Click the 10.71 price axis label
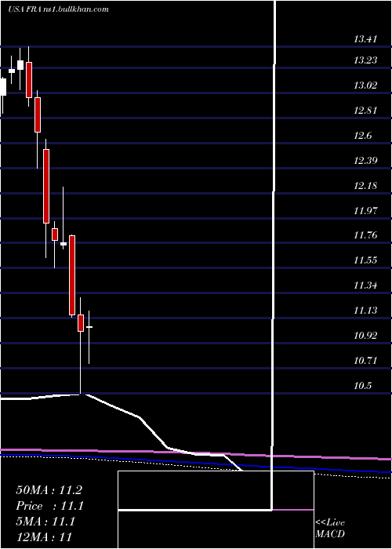This screenshot has height=549, width=392. coord(365,360)
